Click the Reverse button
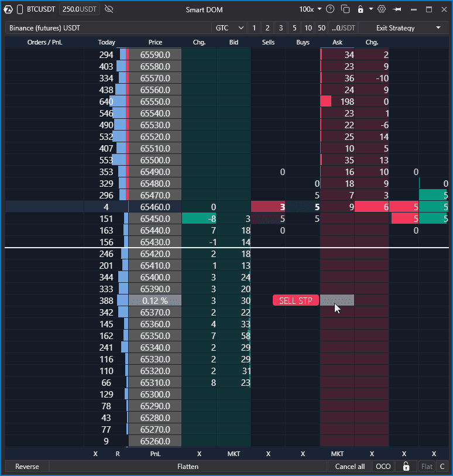 (27, 466)
